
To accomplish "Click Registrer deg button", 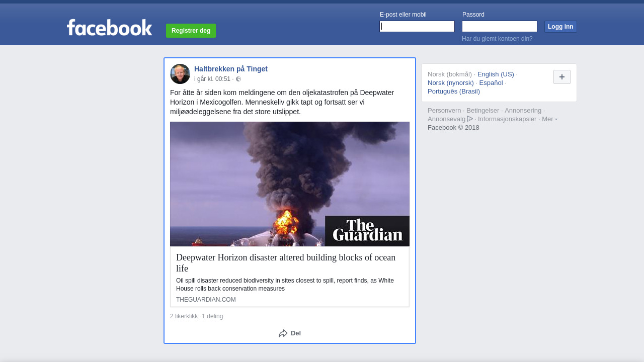I will click(191, 31).
